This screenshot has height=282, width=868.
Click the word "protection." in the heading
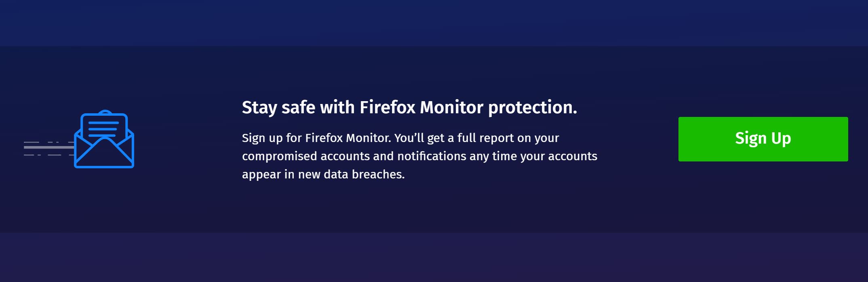point(532,108)
